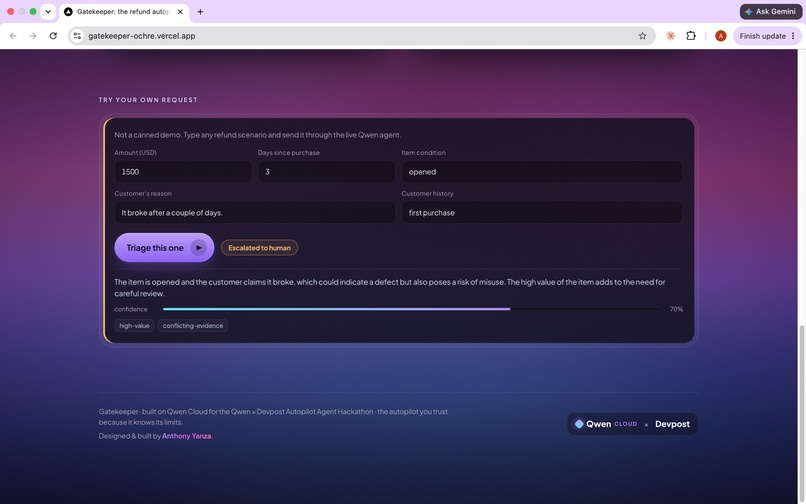Click the Not a canned demo description
This screenshot has width=806, height=504.
258,135
